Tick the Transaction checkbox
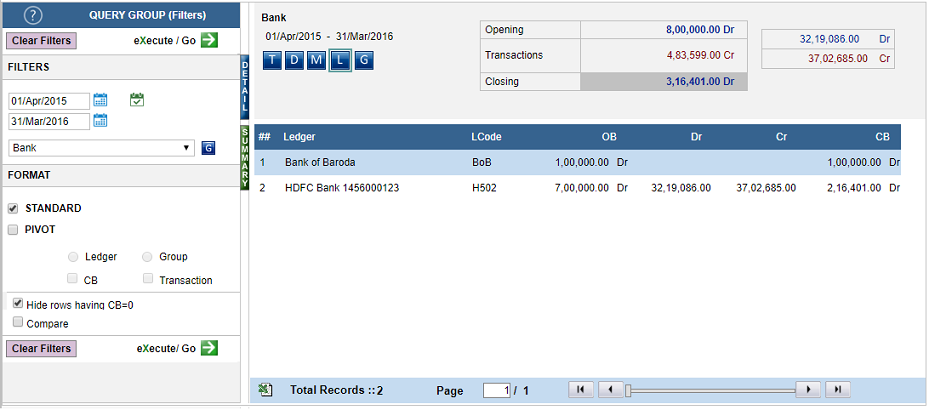The height and width of the screenshot is (410, 929). [x=148, y=278]
